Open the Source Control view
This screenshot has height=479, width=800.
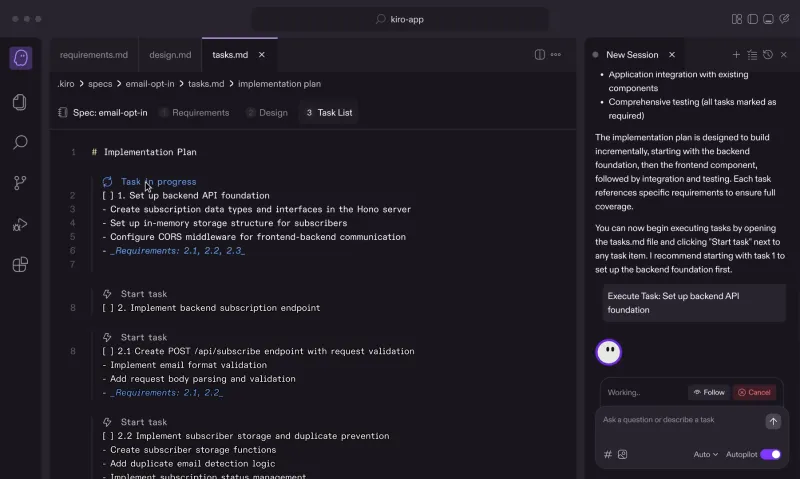(x=20, y=183)
